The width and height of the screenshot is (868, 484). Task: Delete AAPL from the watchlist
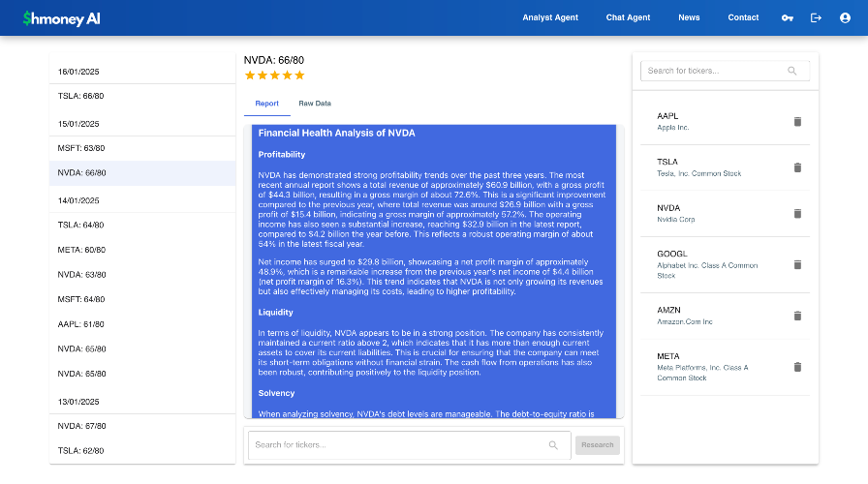(797, 122)
